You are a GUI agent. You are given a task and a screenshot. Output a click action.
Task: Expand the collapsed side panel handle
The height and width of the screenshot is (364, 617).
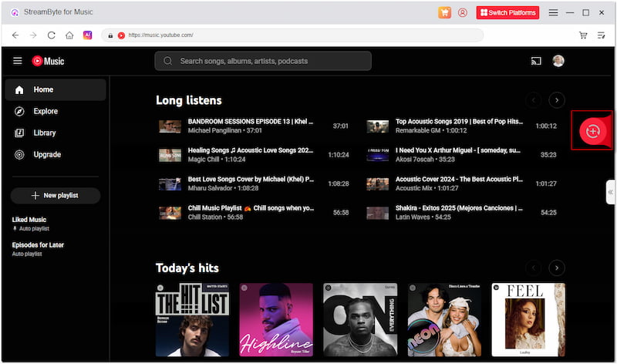(x=610, y=192)
